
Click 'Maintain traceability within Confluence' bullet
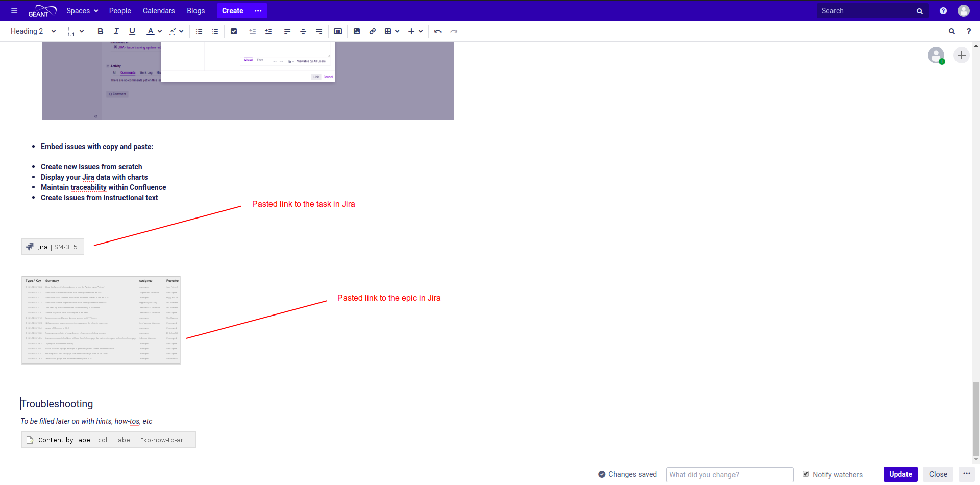[x=104, y=187]
